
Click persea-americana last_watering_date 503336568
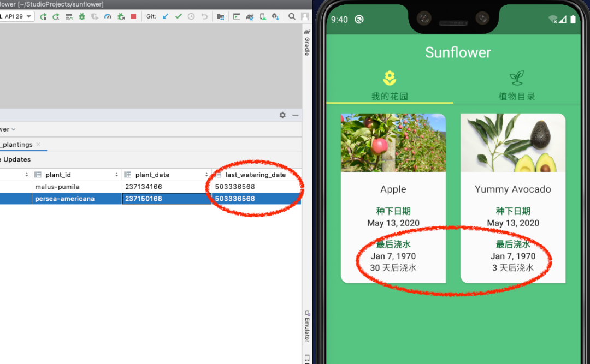pyautogui.click(x=257, y=199)
